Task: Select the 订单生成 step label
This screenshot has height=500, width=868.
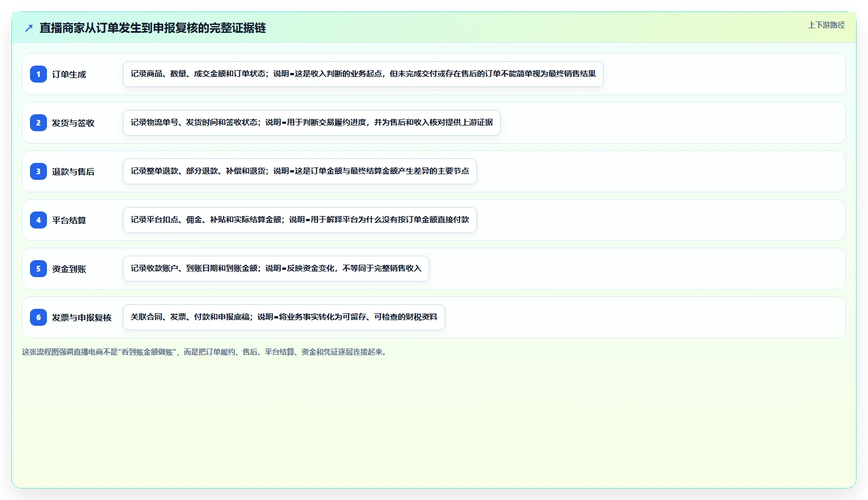Action: click(69, 74)
